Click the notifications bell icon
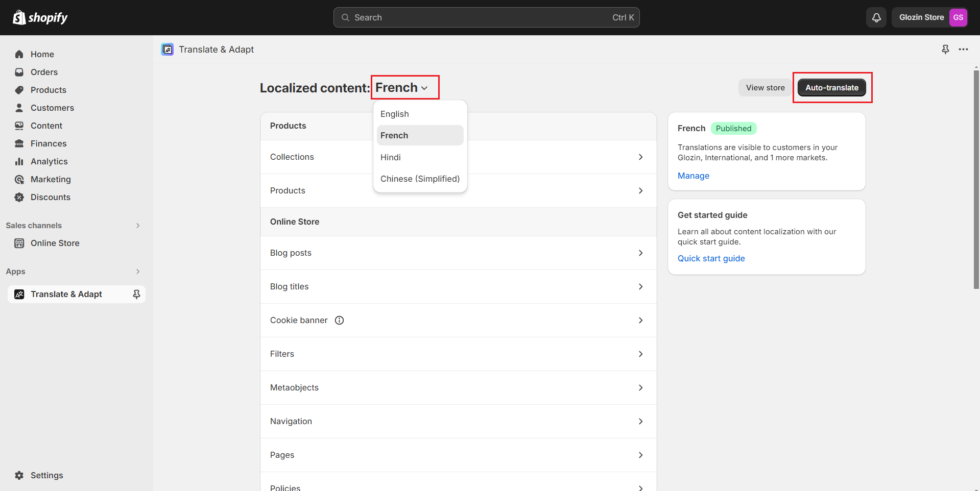980x491 pixels. coord(876,17)
